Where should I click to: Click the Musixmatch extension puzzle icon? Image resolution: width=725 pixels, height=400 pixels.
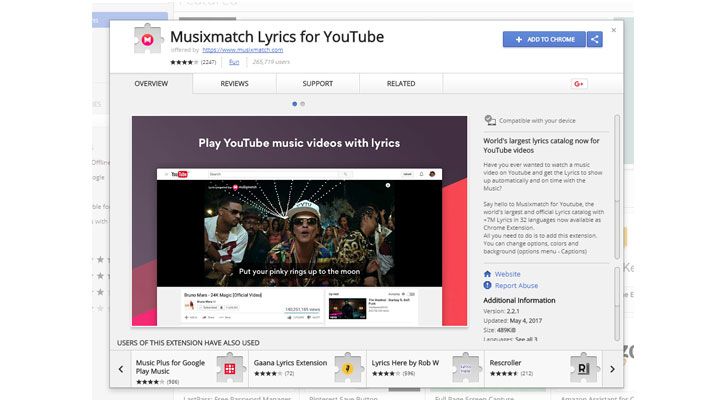147,39
